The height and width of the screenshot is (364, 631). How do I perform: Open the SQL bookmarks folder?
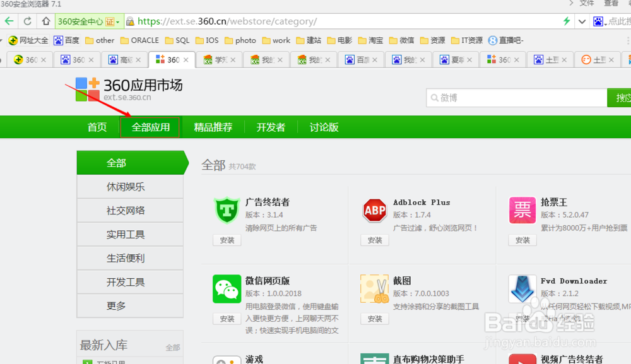click(177, 40)
